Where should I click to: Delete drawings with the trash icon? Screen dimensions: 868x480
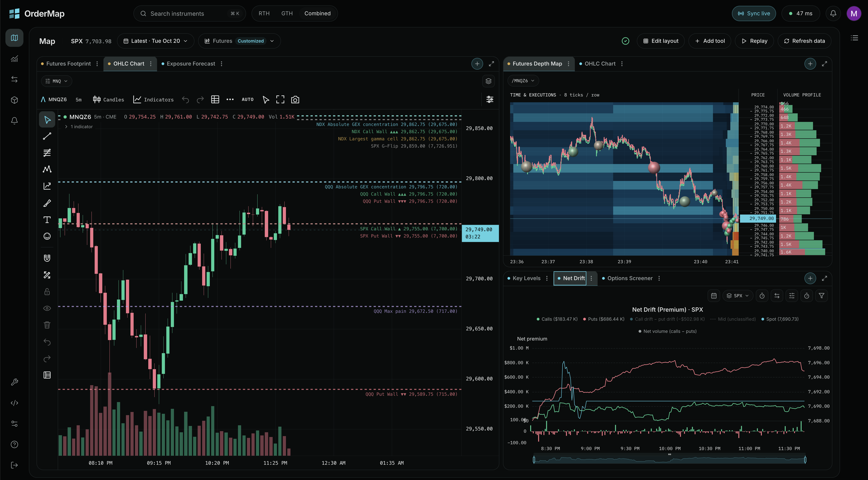pyautogui.click(x=47, y=325)
